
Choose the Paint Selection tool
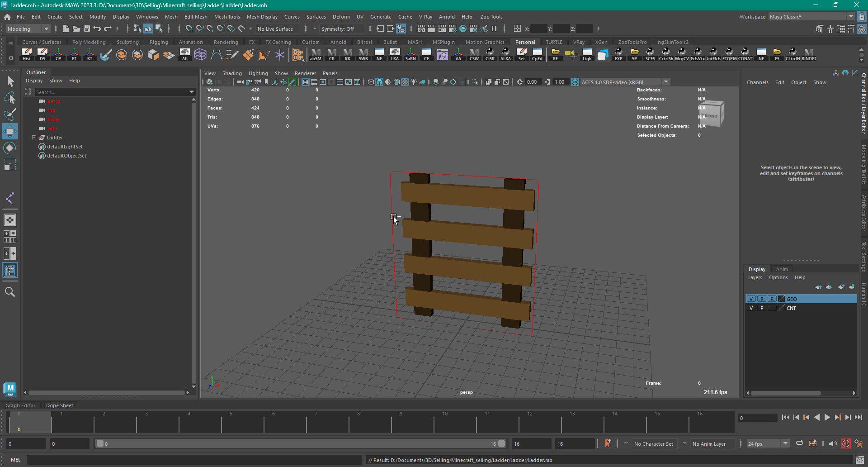pos(10,114)
